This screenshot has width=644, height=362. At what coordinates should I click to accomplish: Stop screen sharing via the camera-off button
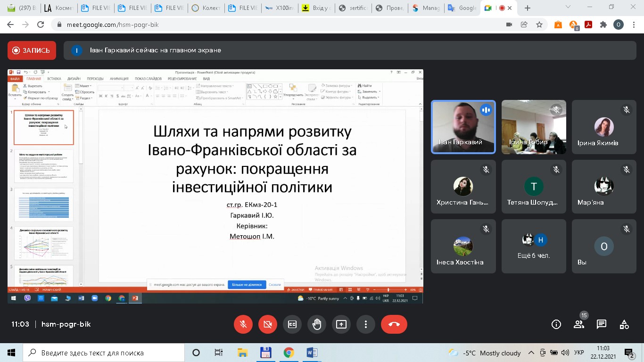268,324
